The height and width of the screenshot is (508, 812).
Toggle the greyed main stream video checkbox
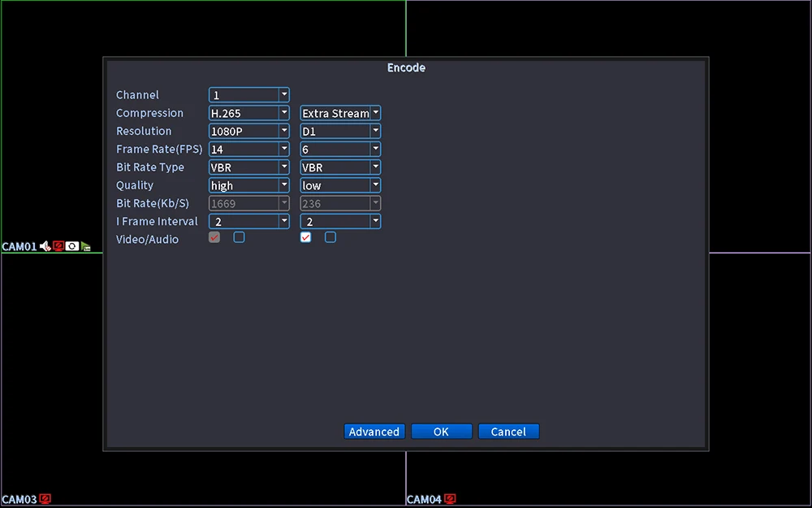(214, 237)
